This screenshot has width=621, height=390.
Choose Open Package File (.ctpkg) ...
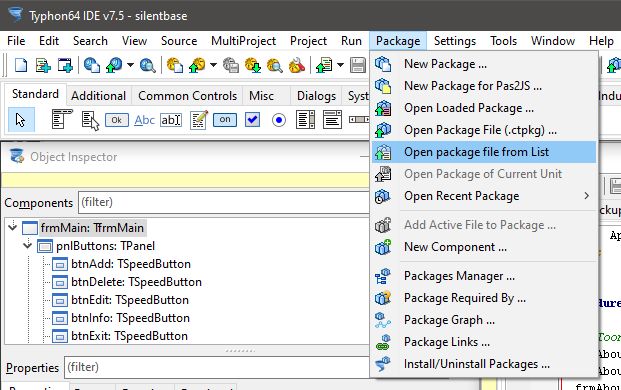pos(484,130)
